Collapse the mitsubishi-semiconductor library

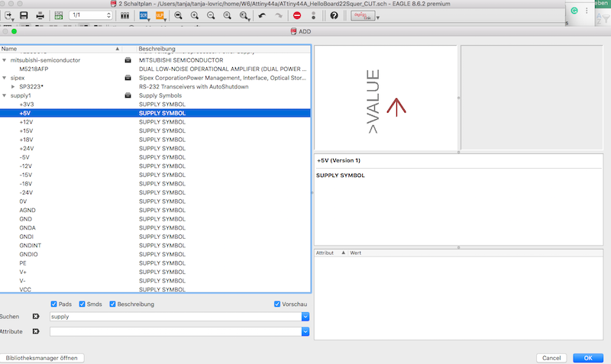[5, 60]
